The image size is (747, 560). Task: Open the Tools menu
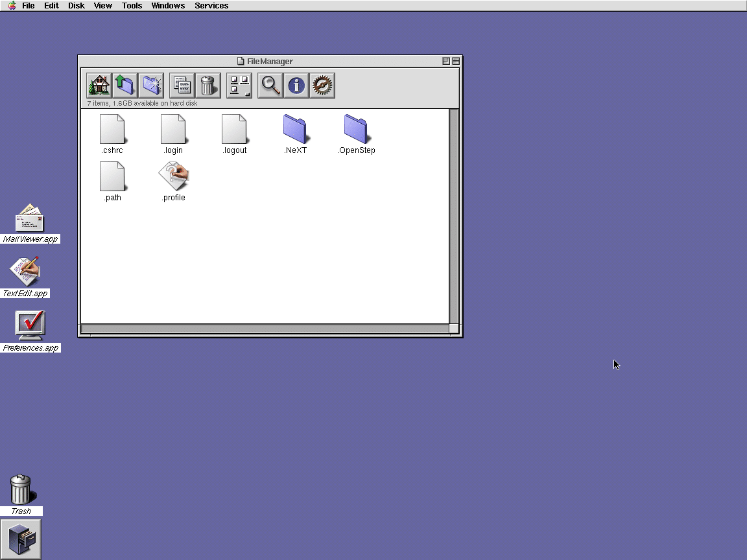[x=132, y=6]
